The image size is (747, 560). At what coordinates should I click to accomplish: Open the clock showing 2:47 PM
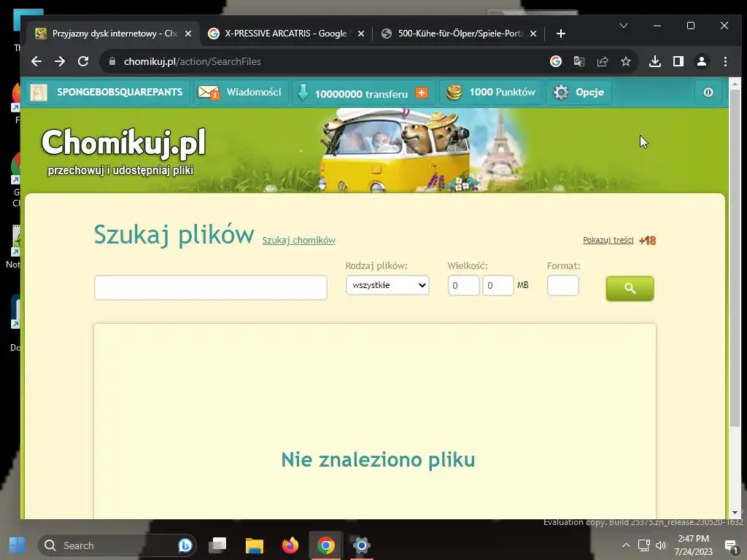click(x=694, y=545)
